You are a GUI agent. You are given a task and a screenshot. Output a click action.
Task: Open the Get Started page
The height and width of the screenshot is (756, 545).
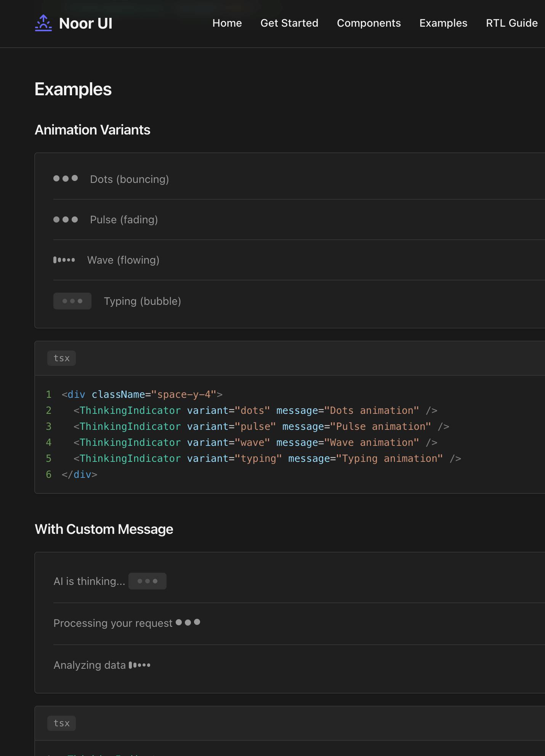pos(289,23)
